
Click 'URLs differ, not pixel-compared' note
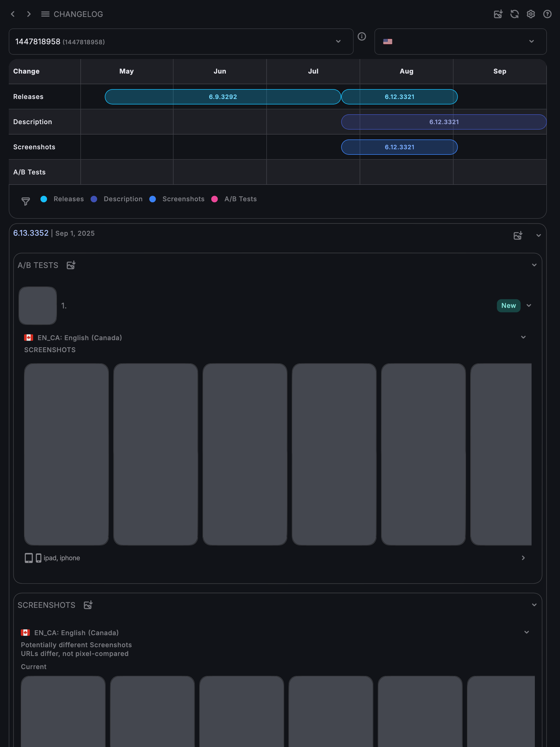coord(75,653)
